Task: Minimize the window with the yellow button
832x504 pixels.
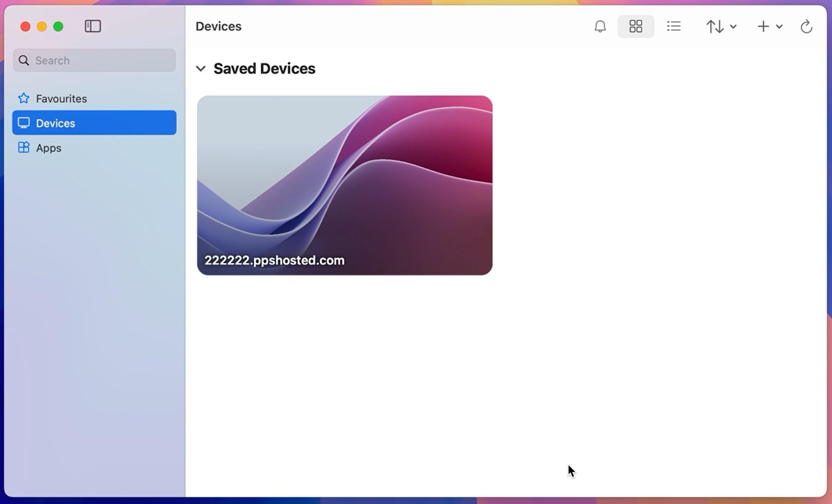Action: pos(42,27)
